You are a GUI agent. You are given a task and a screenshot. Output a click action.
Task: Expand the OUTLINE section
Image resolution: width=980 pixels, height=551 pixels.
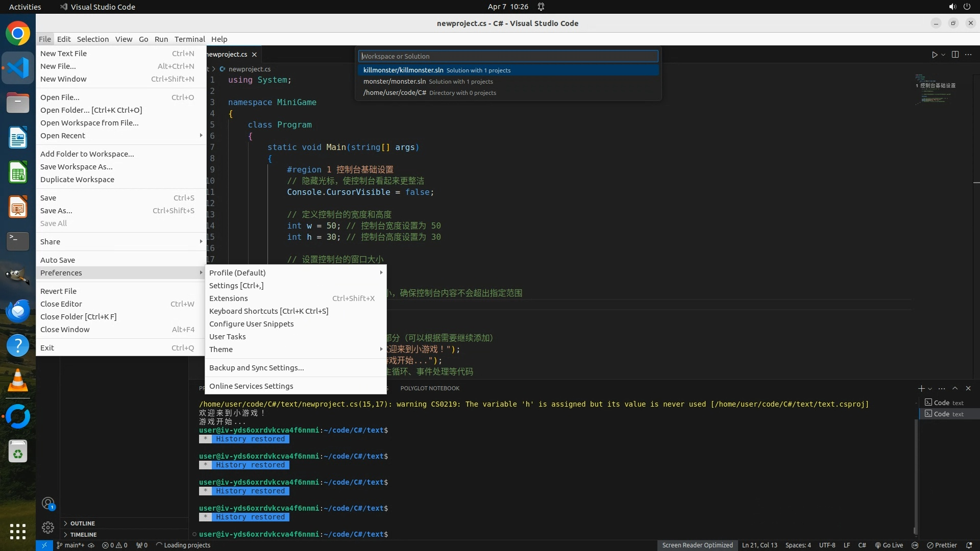point(83,523)
